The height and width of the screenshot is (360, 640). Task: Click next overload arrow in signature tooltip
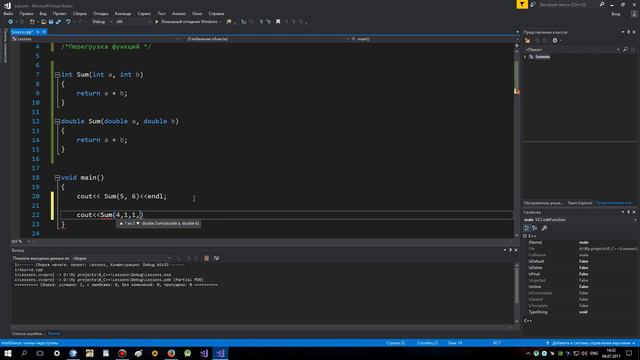tap(138, 223)
